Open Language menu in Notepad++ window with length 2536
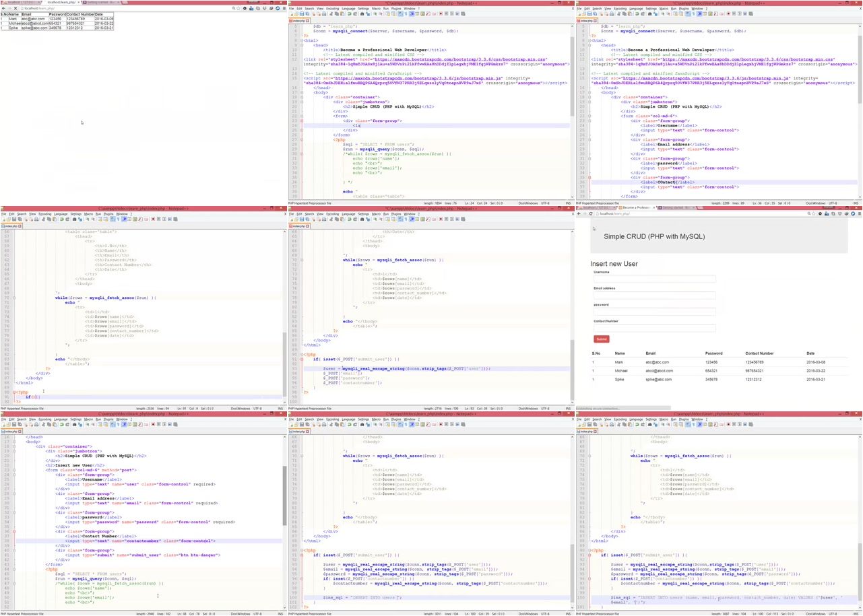This screenshot has width=863, height=616. pos(61,214)
